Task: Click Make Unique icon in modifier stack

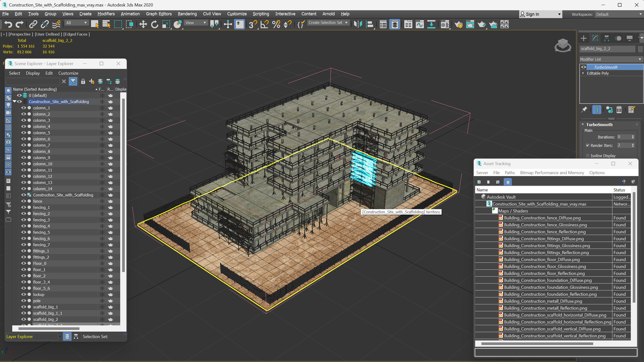Action: pos(609,110)
